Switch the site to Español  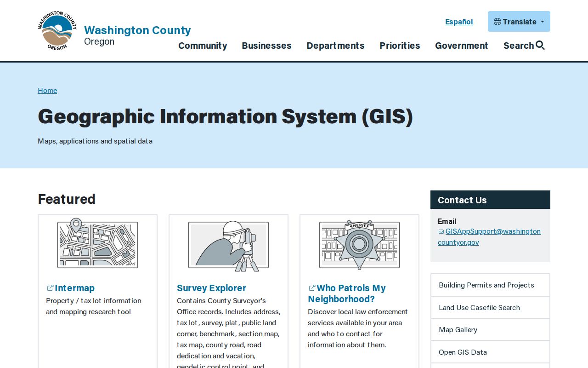coord(459,22)
